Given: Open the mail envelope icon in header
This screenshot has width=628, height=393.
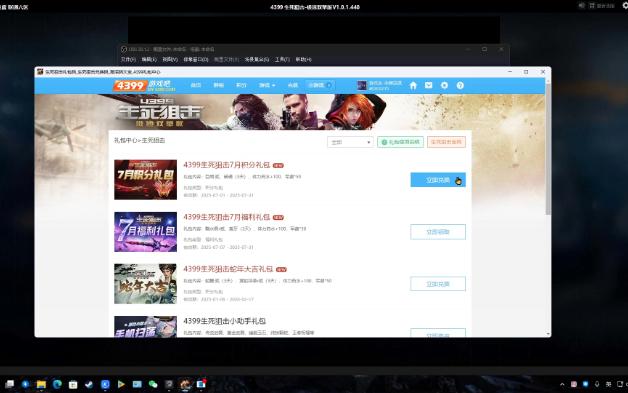Looking at the screenshot, I should [x=429, y=85].
